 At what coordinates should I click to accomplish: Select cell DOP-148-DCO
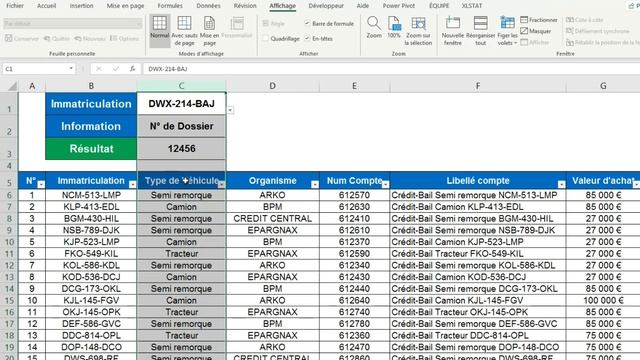click(91, 347)
